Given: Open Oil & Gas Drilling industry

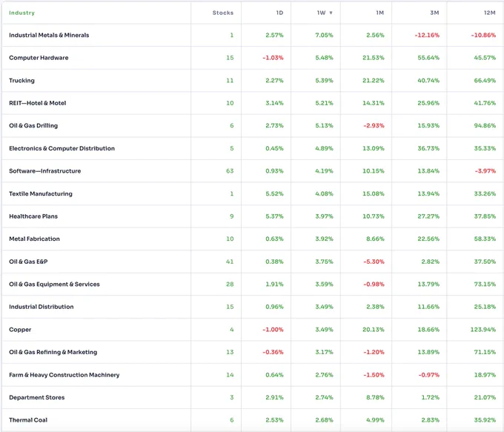Looking at the screenshot, I should [33, 126].
